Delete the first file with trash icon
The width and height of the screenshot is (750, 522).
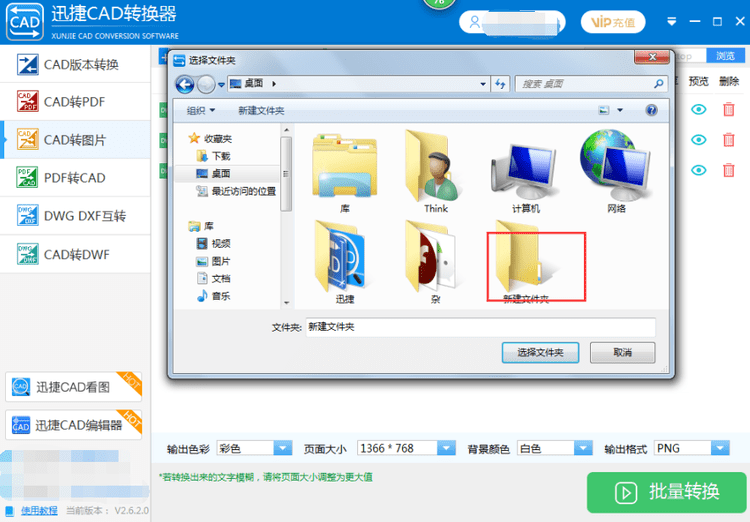coord(728,110)
